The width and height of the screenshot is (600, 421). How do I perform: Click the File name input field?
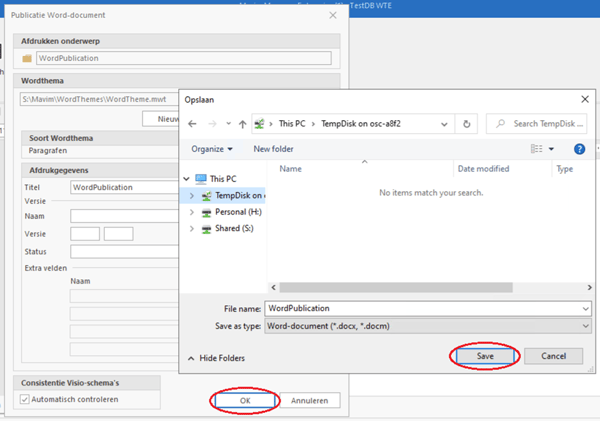click(427, 308)
